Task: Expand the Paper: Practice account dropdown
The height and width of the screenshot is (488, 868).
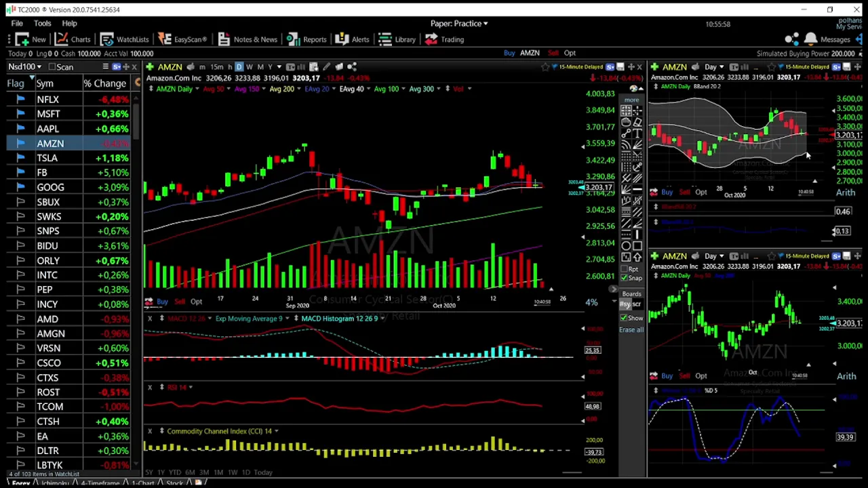Action: pyautogui.click(x=459, y=24)
